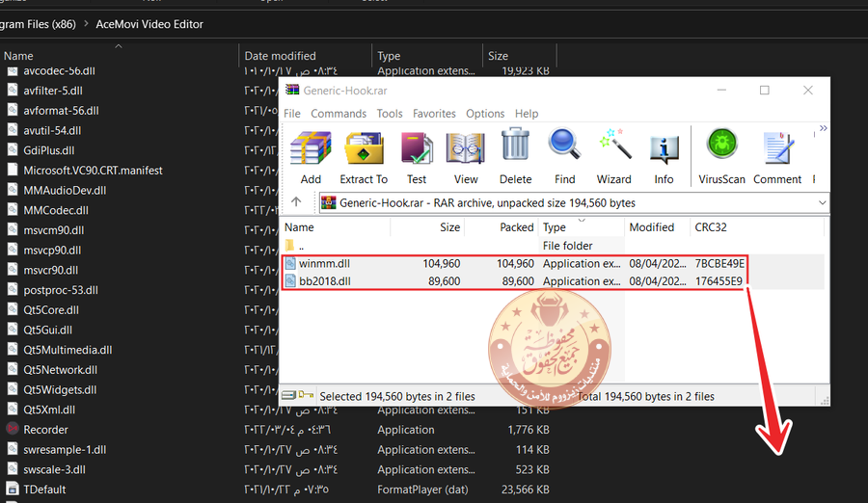The image size is (868, 503).
Task: Click Explorer Type column header
Action: 389,56
